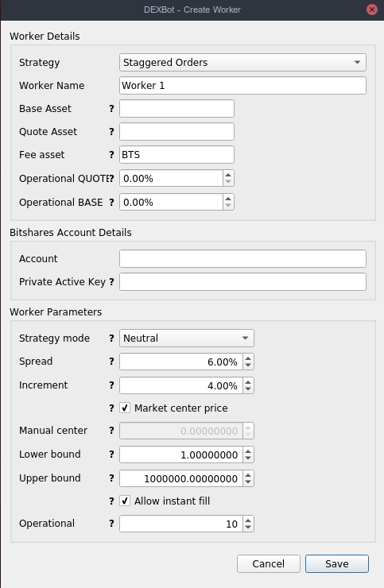The height and width of the screenshot is (588, 384).
Task: Save the new worker
Action: point(337,563)
